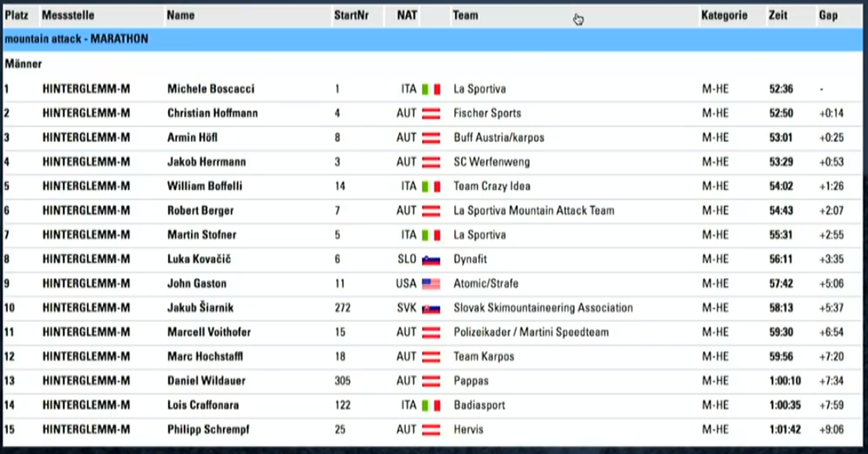Viewport: 868px width, 454px height.
Task: Sort results by Gap column header
Action: (x=828, y=16)
